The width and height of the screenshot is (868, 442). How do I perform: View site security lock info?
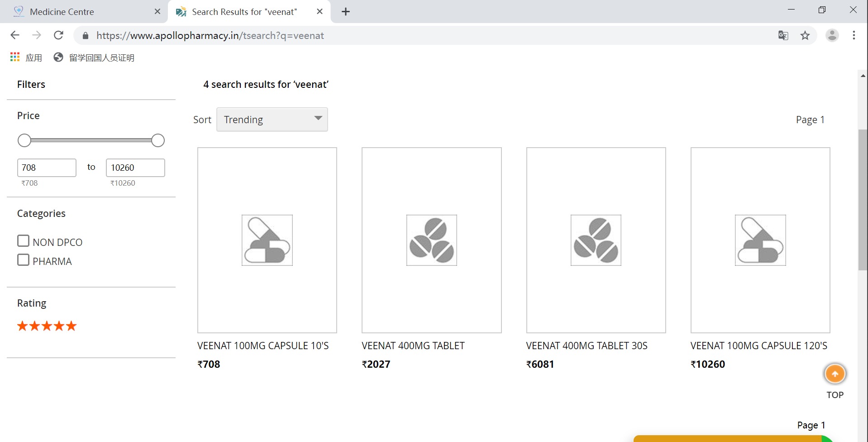click(85, 36)
